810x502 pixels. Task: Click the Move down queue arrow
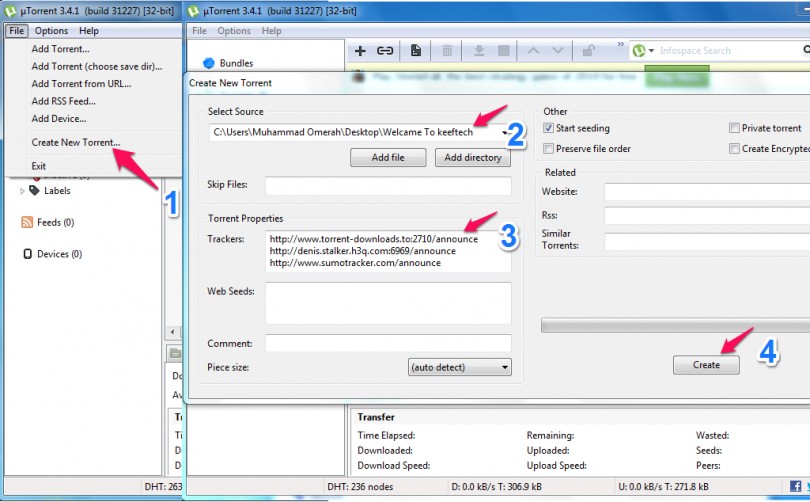(x=558, y=51)
